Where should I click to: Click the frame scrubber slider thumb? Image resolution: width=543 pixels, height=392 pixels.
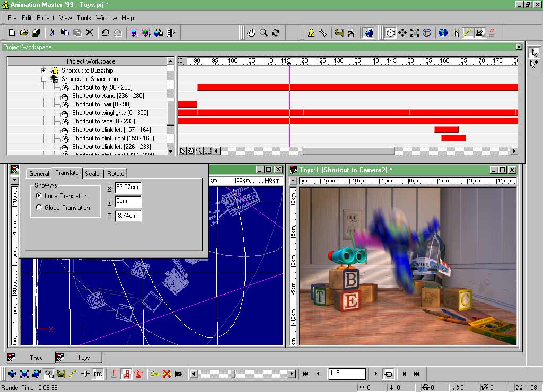pyautogui.click(x=233, y=374)
